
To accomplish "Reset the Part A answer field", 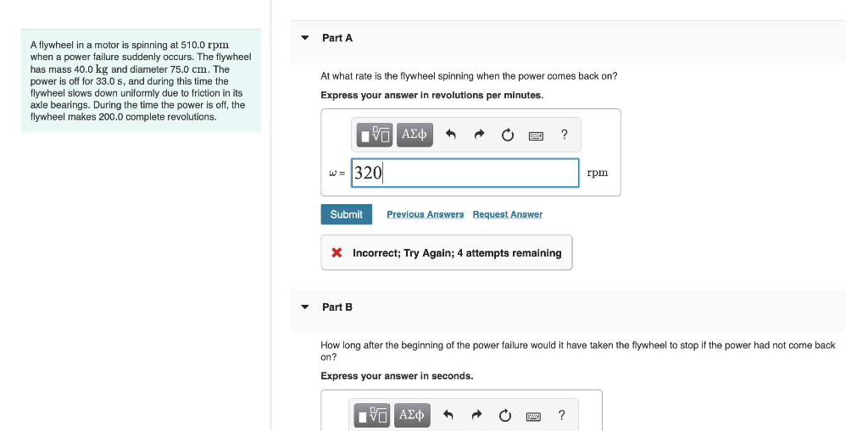I will pyautogui.click(x=508, y=135).
